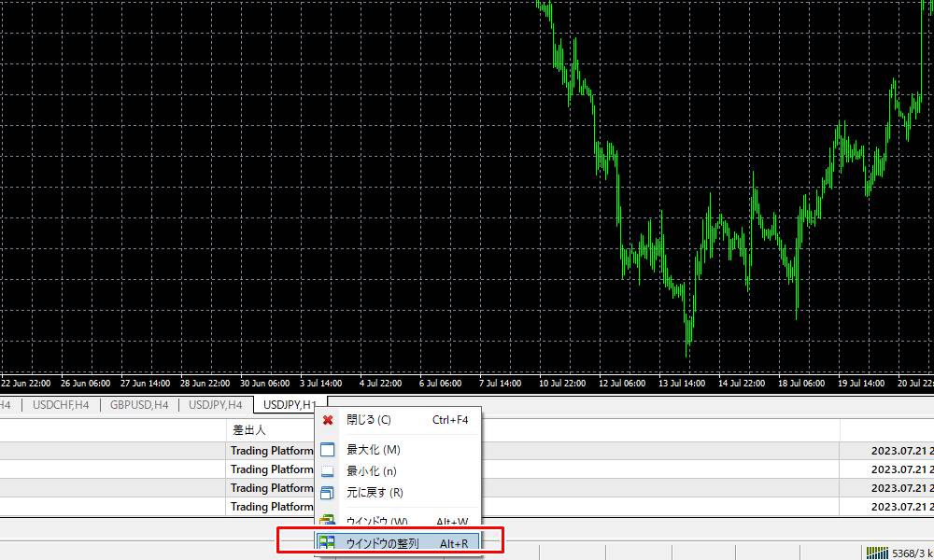Select ウインドウの整列 in the context menu
This screenshot has width=934, height=560.
[392, 542]
